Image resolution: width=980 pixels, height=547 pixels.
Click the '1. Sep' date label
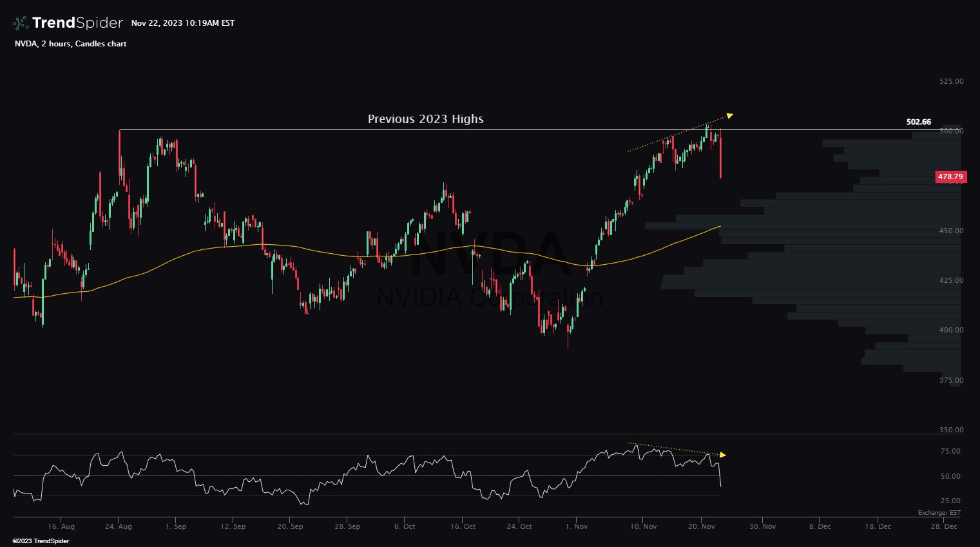pos(176,526)
